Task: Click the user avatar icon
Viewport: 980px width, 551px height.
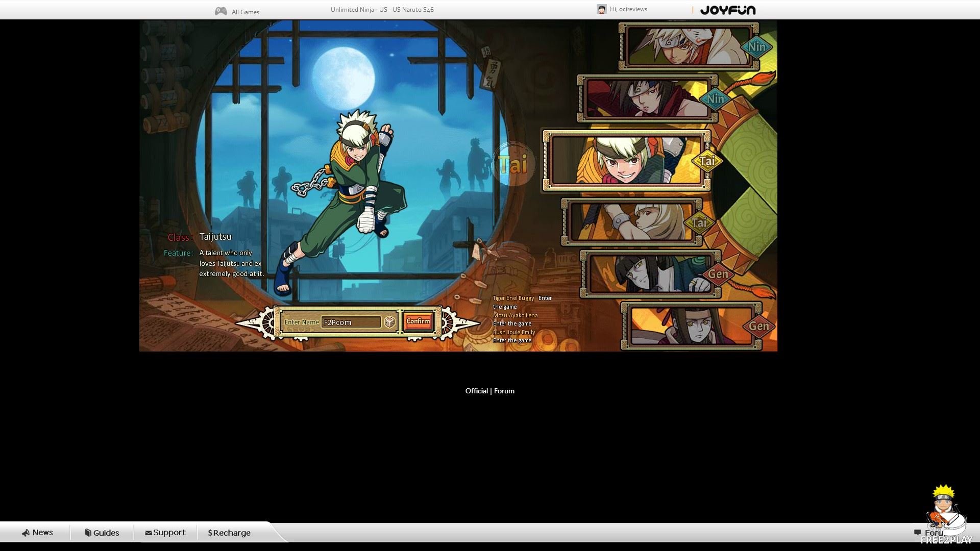Action: click(x=601, y=9)
